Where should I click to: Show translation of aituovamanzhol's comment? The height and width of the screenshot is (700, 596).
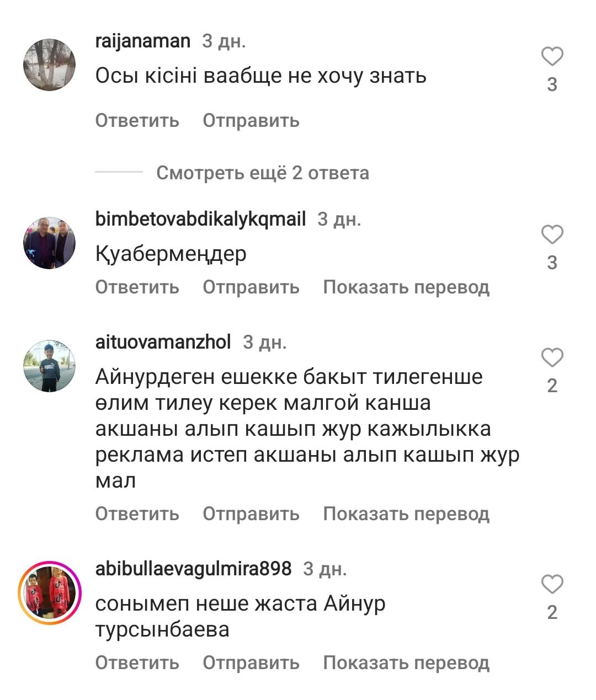(406, 514)
